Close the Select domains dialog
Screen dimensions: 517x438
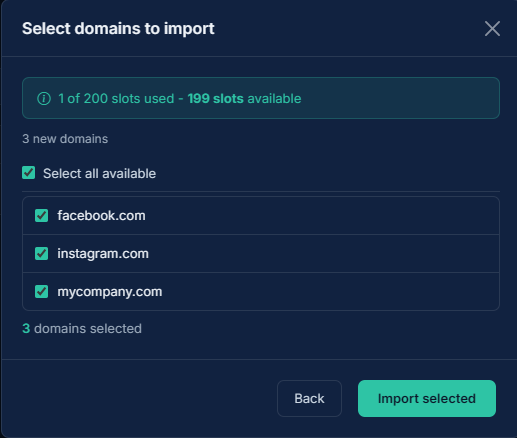point(492,29)
